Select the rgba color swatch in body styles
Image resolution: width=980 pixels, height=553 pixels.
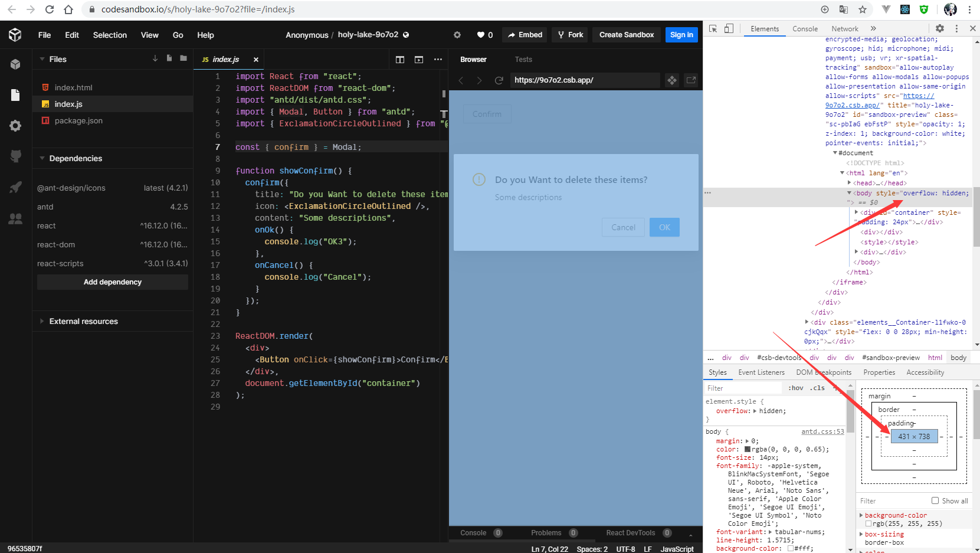click(x=748, y=449)
